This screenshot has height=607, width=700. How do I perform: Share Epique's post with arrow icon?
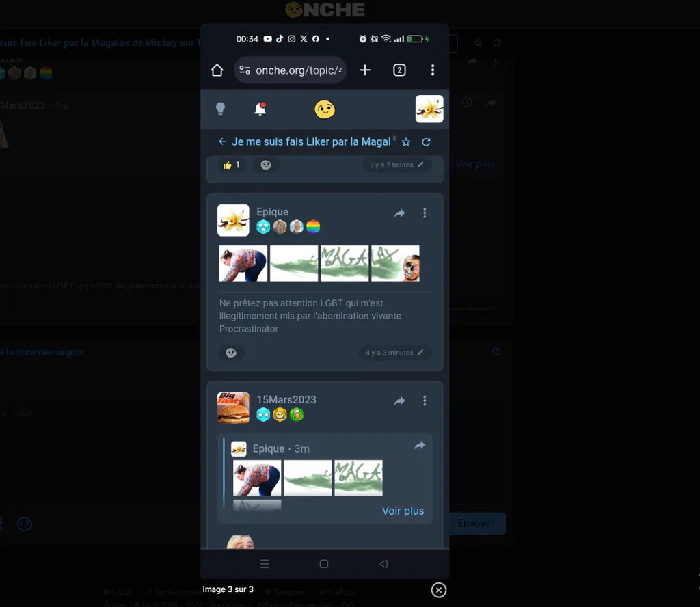click(399, 213)
